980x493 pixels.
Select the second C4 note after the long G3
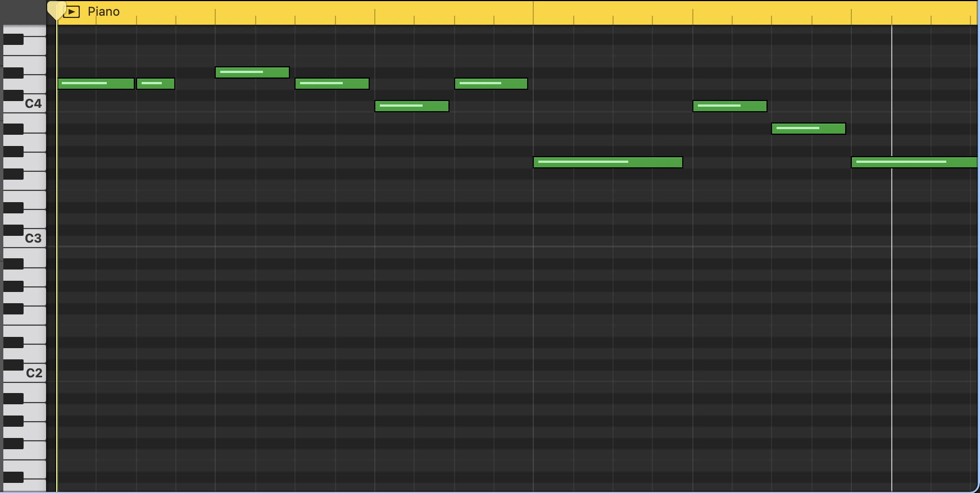pos(729,106)
